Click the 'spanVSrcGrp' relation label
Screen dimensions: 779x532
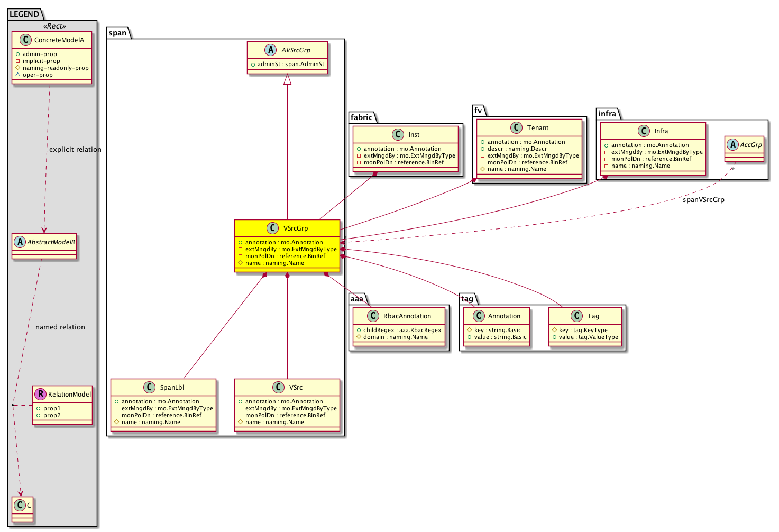point(703,200)
